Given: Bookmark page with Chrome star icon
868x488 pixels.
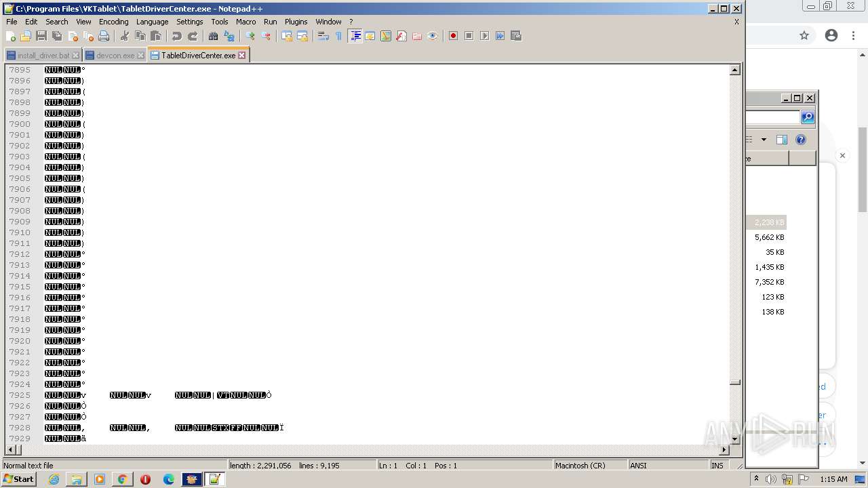Looking at the screenshot, I should (804, 35).
